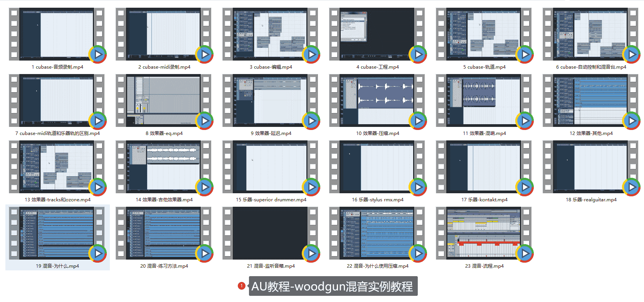Select file name 12 效果器-其他.mp4

(x=591, y=133)
